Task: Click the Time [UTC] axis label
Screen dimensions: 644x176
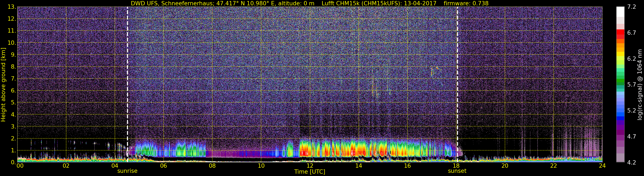Action: click(310, 172)
